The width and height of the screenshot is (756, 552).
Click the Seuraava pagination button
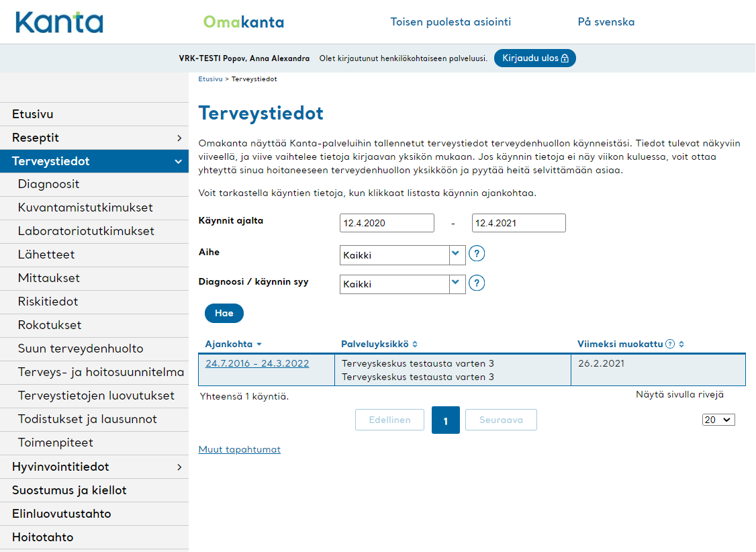pos(501,420)
